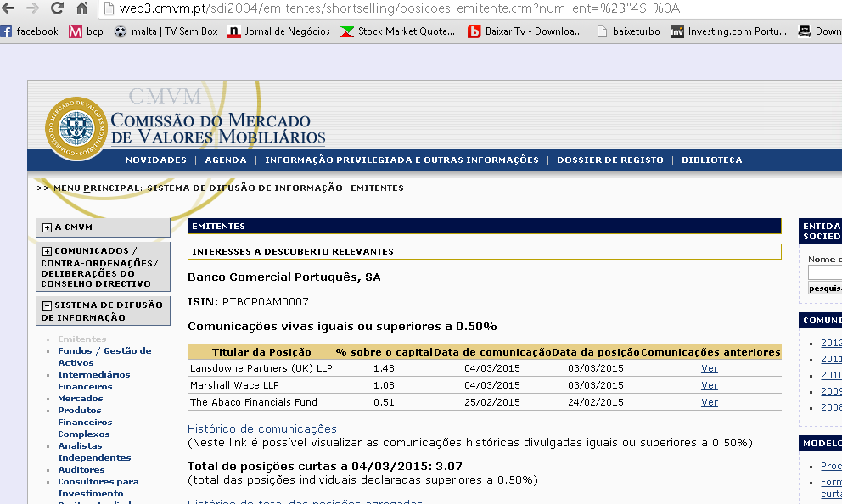The width and height of the screenshot is (842, 504).
Task: Select the 25/02/2015 communication date
Action: pos(492,402)
